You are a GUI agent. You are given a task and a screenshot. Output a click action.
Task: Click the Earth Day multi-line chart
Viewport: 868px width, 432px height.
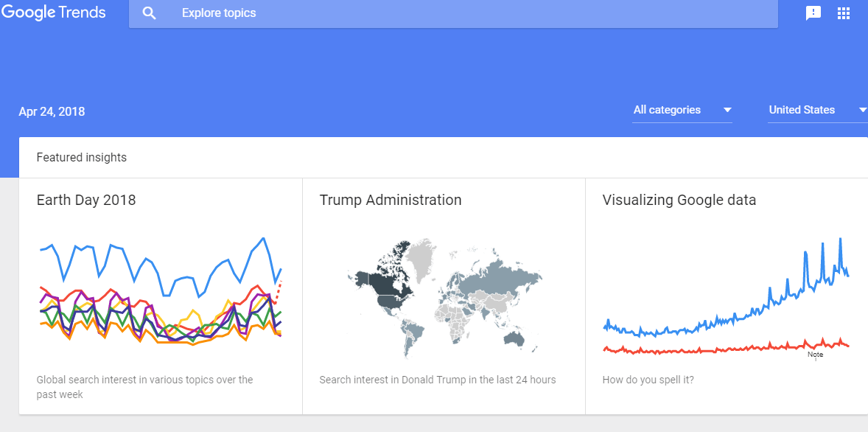point(161,291)
